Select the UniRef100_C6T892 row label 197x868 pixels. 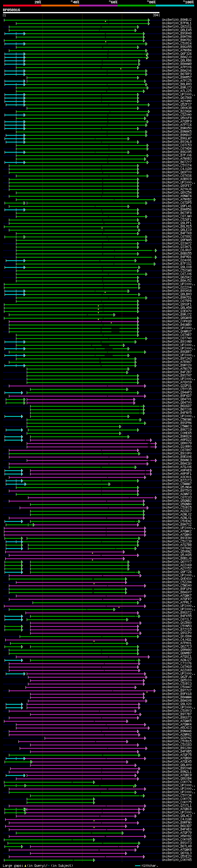[x=177, y=237]
